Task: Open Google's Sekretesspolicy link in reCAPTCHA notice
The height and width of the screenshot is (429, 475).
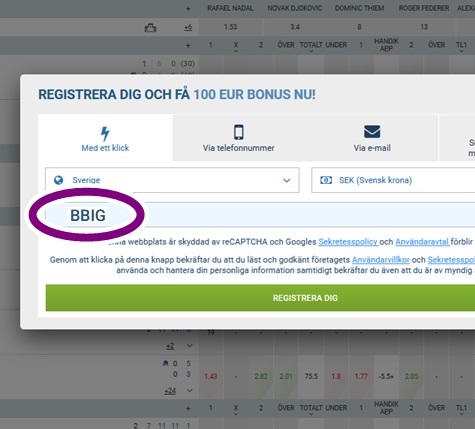Action: coord(348,242)
